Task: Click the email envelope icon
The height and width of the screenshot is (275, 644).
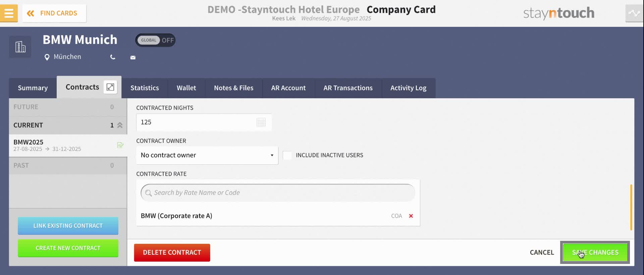Action: click(133, 57)
